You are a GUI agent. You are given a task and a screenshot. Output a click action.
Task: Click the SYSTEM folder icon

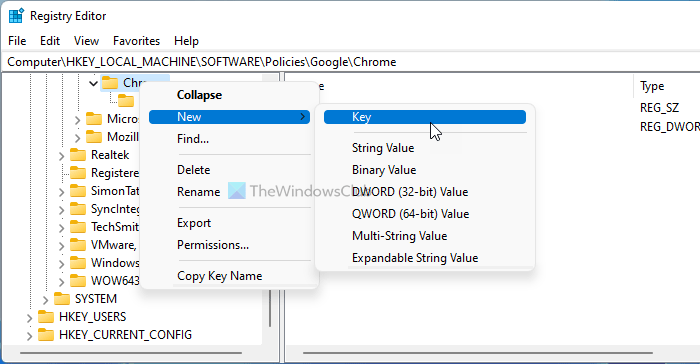pyautogui.click(x=62, y=298)
